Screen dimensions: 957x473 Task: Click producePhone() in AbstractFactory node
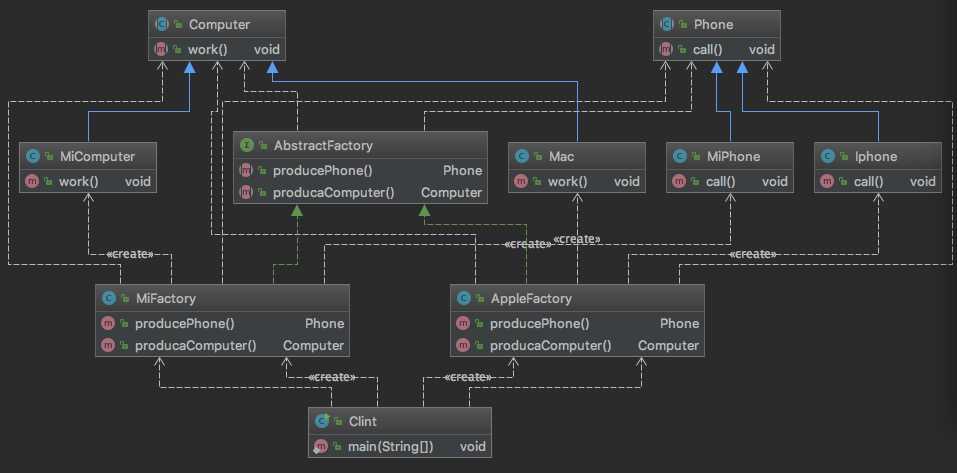click(322, 171)
